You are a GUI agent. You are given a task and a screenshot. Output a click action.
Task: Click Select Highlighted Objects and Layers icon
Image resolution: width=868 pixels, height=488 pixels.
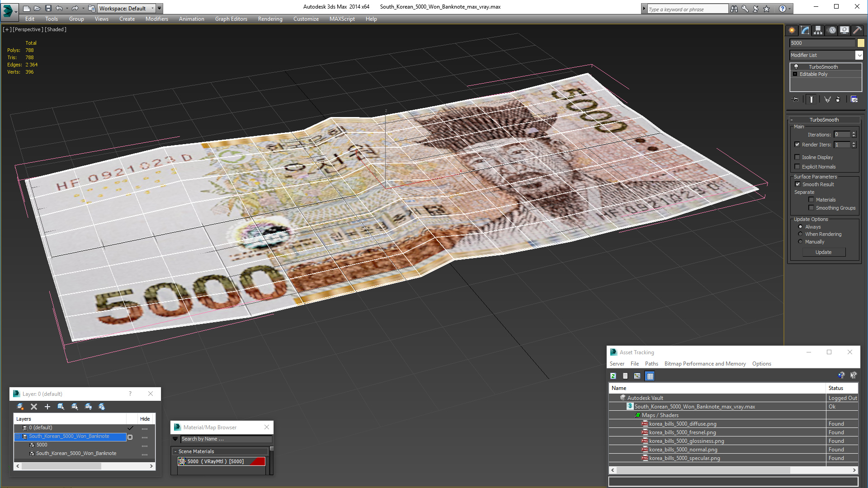[x=61, y=407]
